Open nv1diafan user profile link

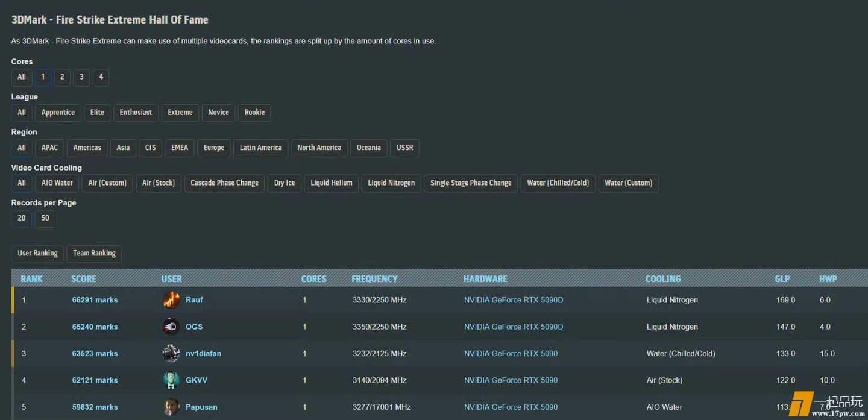pos(203,354)
